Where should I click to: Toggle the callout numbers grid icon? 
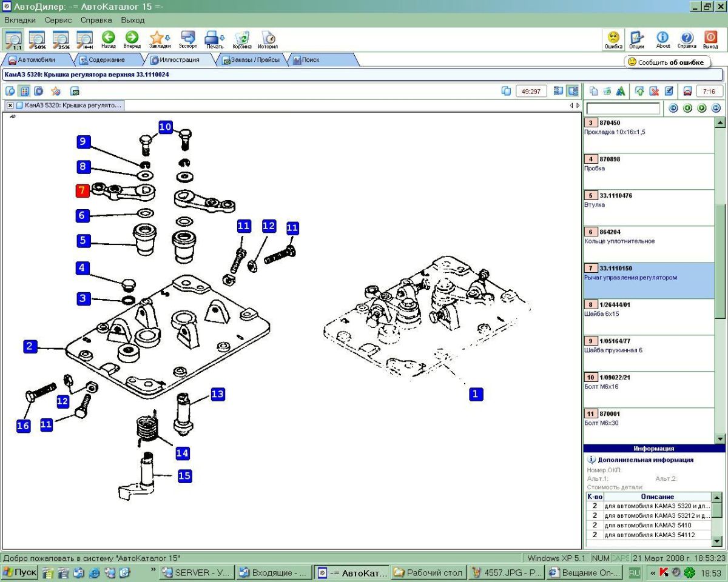[24, 91]
